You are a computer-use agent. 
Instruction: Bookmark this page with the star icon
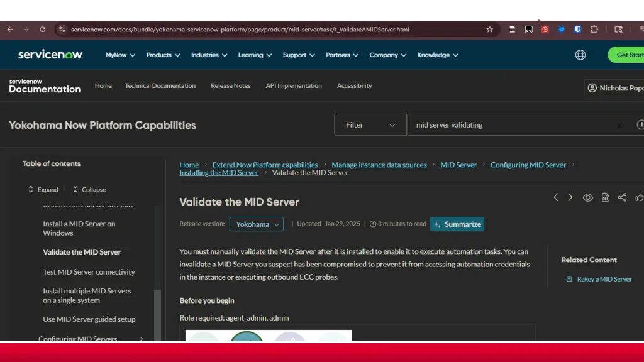pos(489,30)
